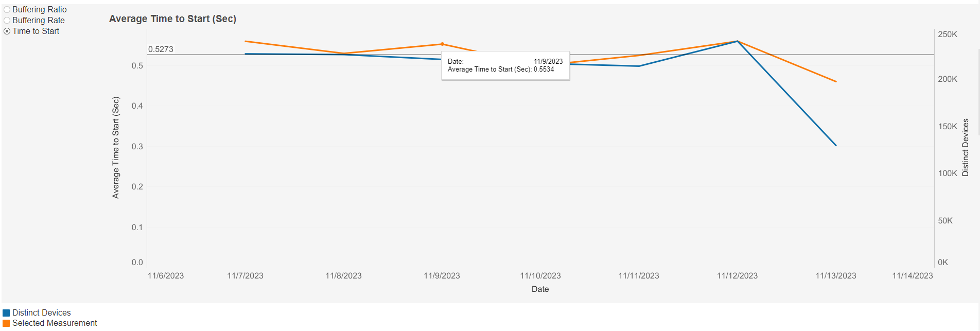Click the Average Time to Start chart title
The image size is (980, 331).
point(172,19)
